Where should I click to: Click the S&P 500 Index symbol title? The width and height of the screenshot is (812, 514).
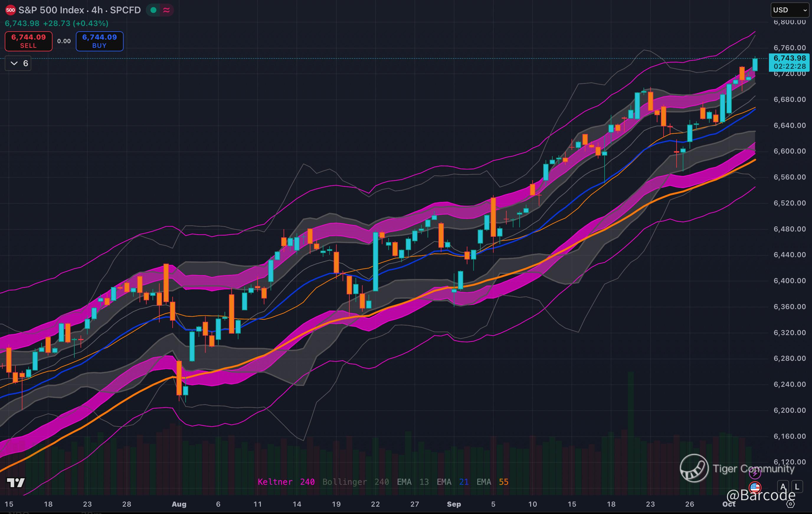coord(51,10)
